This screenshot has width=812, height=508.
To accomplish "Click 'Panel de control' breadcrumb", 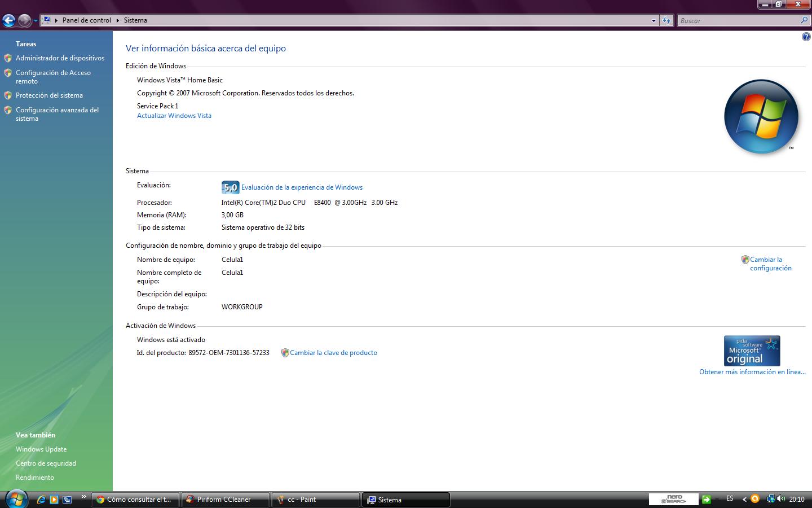I will click(87, 20).
